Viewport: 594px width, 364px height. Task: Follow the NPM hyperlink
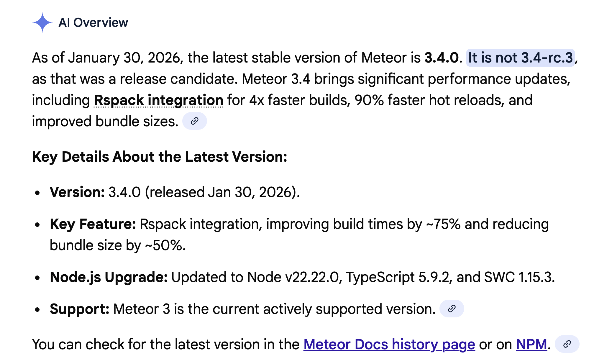pos(531,344)
